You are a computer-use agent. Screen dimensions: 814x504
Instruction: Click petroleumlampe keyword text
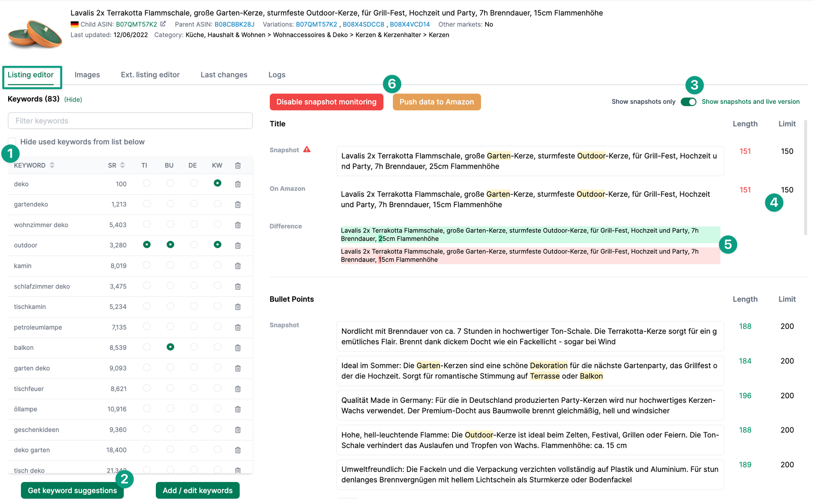[38, 327]
